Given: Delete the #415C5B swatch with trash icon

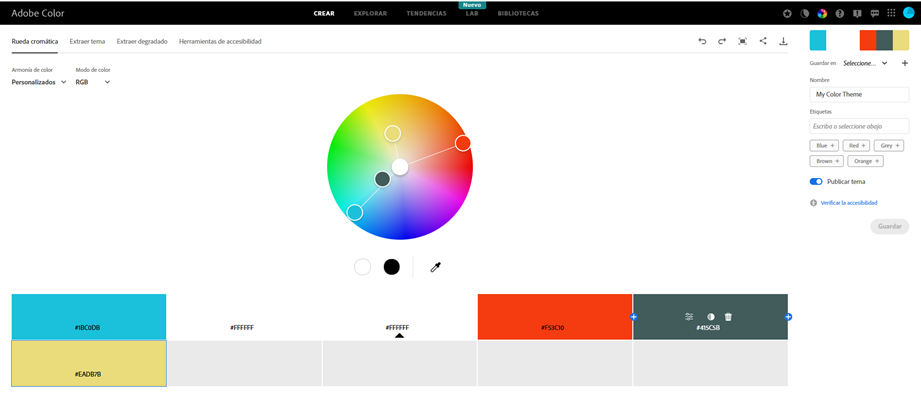Looking at the screenshot, I should click(728, 316).
